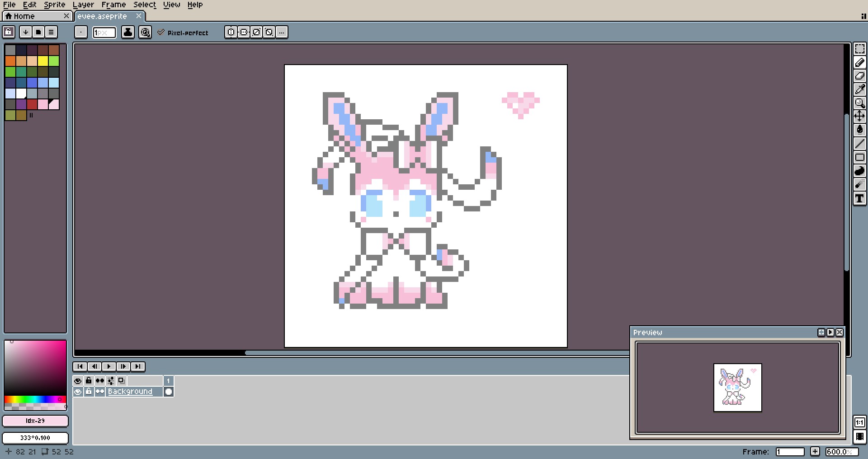Select the Line tool
Screen dimensions: 868x459
point(859,144)
